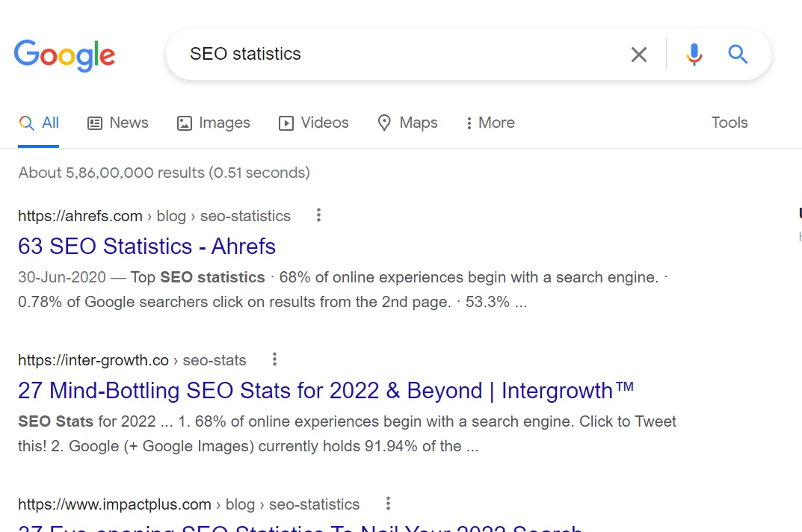Click the inter-growth.co URL breadcrumb
The width and height of the screenshot is (802, 532).
(132, 360)
